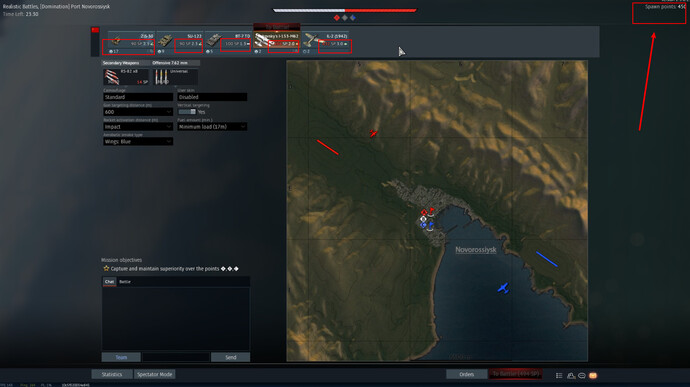Open Spectator Mode

pyautogui.click(x=154, y=374)
